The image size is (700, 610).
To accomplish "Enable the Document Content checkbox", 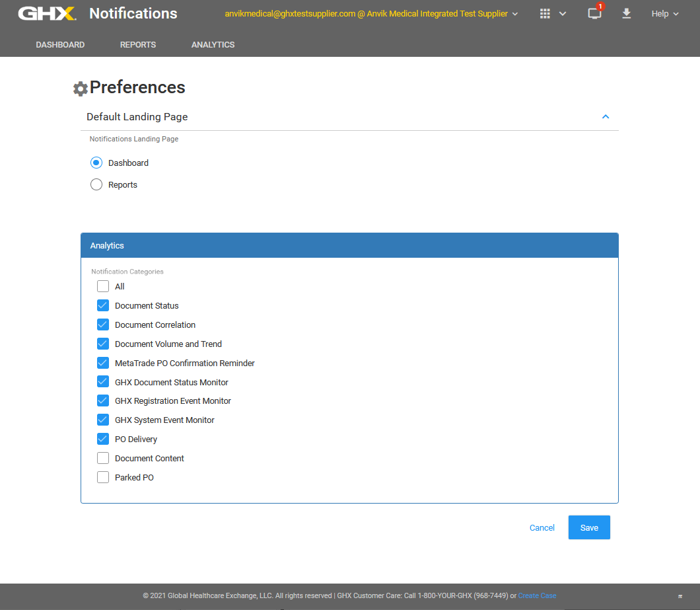I will [103, 459].
